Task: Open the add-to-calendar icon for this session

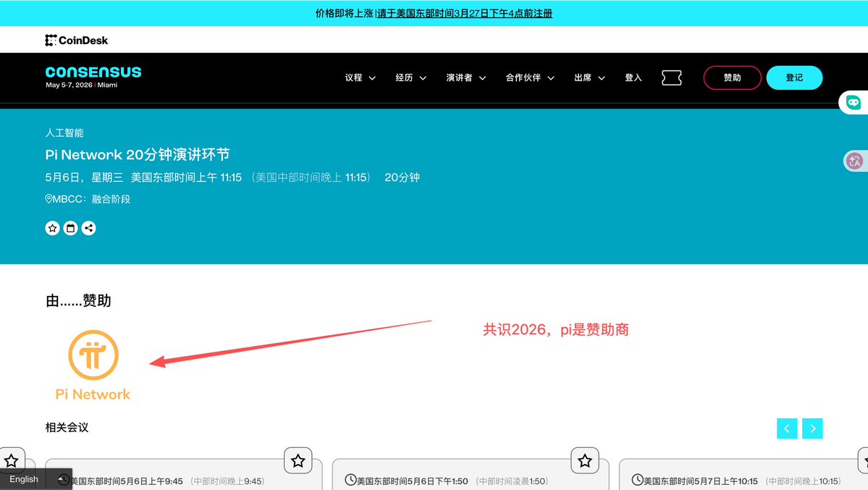Action: tap(70, 228)
